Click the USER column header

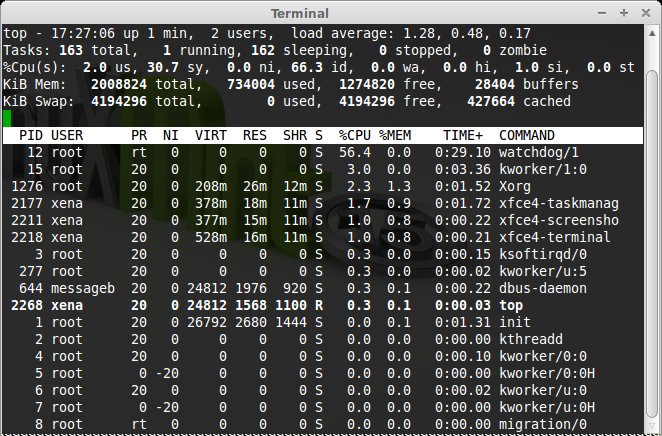click(67, 135)
